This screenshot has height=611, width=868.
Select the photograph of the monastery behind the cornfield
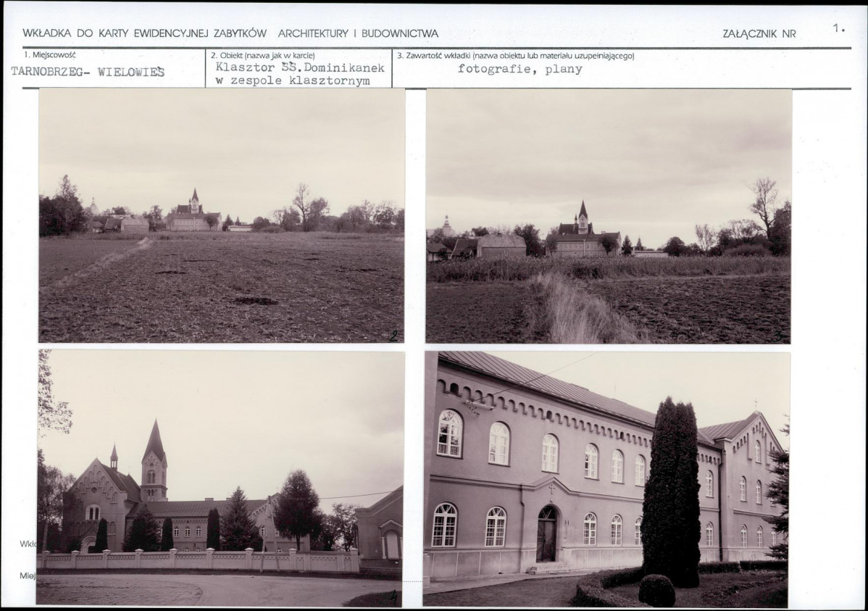[609, 217]
